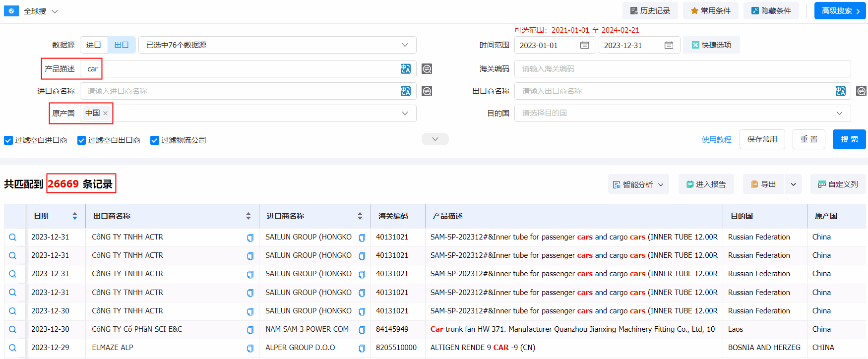
Task: Click translate icon in 进口商名称 field
Action: [x=405, y=91]
